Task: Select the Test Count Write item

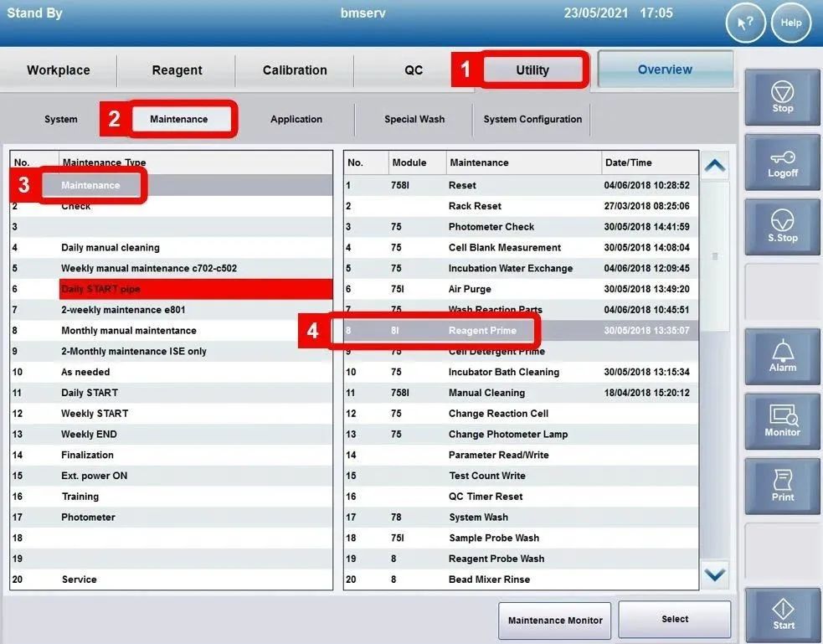Action: pos(522,476)
